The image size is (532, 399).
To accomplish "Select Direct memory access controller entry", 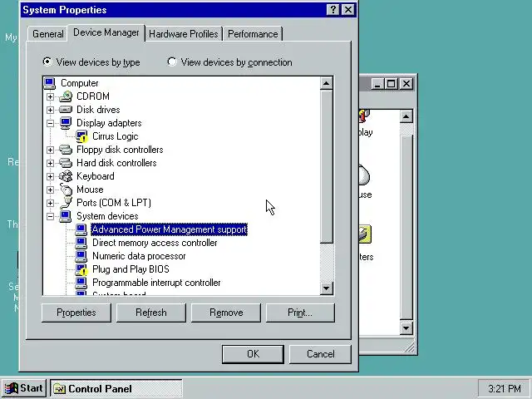I will [155, 243].
